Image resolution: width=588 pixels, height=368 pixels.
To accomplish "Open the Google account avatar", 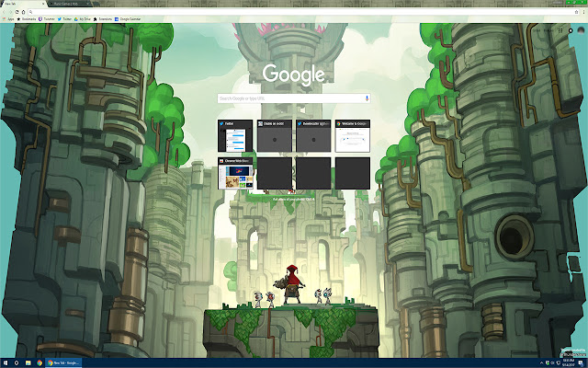I will (581, 30).
